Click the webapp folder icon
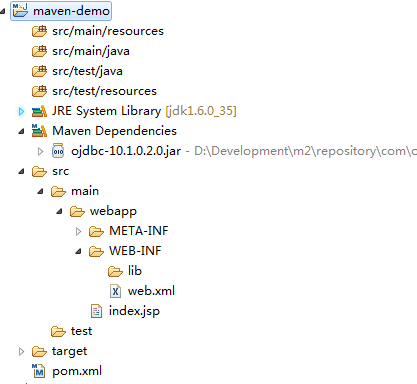Screen dimensions: 417x384 coord(77,212)
